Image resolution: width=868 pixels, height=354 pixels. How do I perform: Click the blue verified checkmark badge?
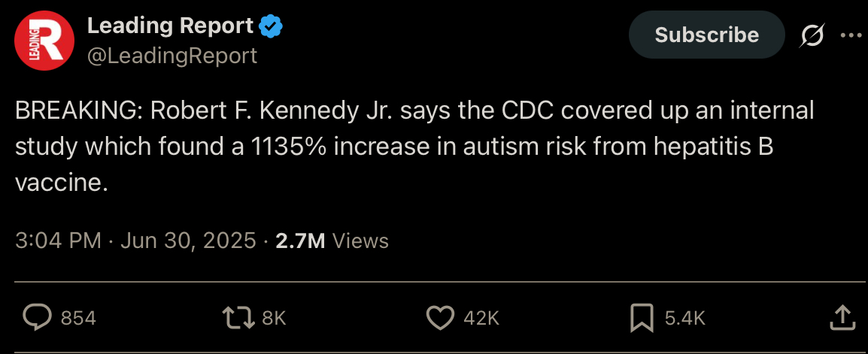[x=272, y=26]
